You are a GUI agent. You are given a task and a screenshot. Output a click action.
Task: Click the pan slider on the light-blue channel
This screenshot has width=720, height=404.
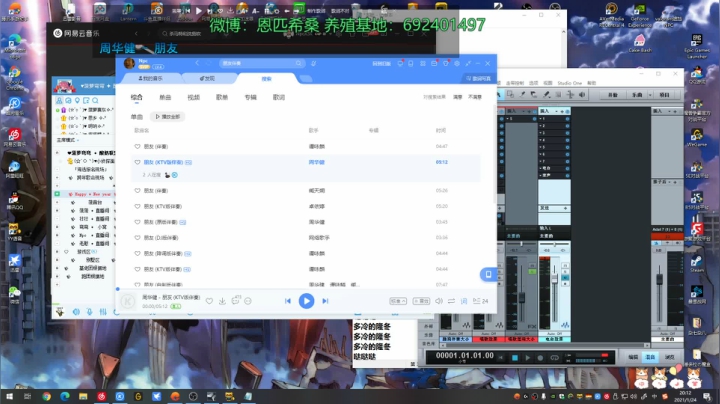pos(554,244)
